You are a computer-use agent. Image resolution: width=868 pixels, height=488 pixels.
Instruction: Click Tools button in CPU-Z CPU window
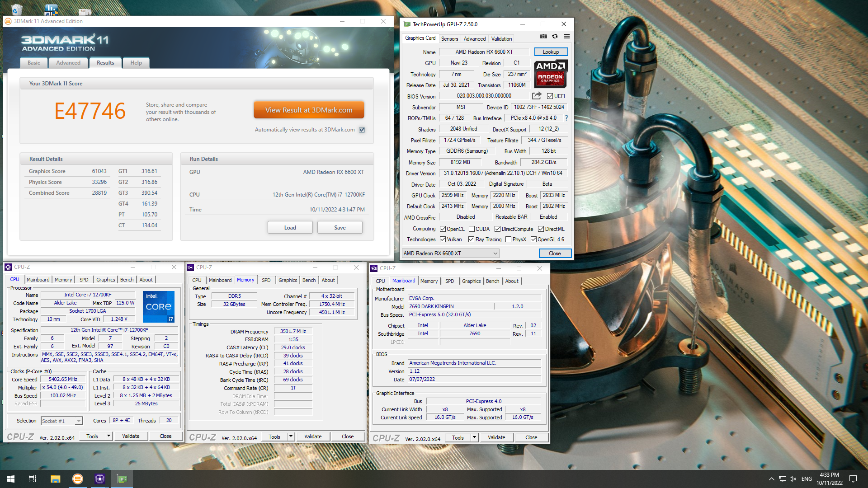coord(92,436)
